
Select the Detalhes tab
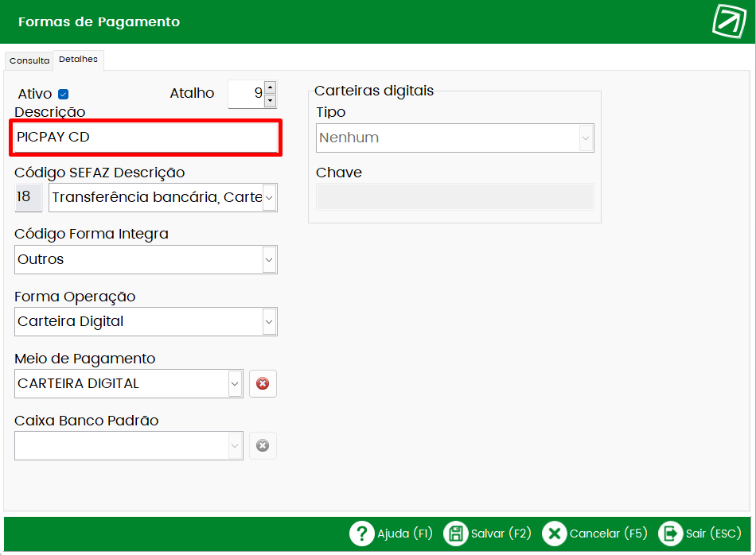click(x=78, y=60)
